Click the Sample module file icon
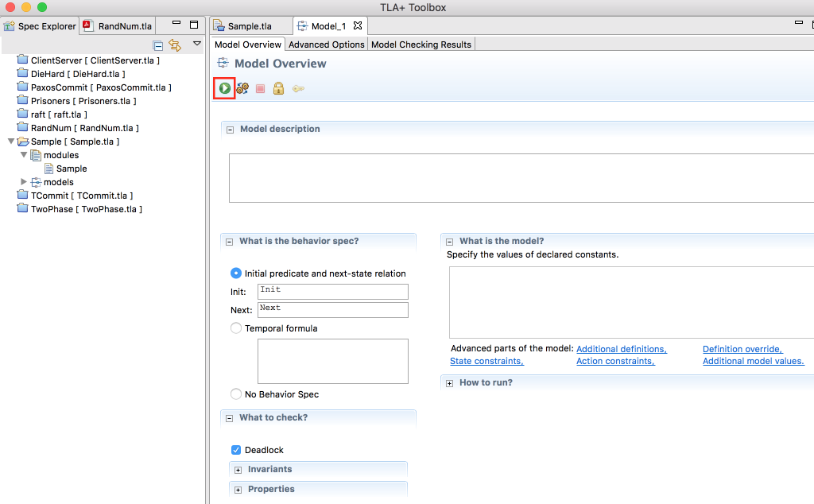This screenshot has width=814, height=504. pos(48,169)
